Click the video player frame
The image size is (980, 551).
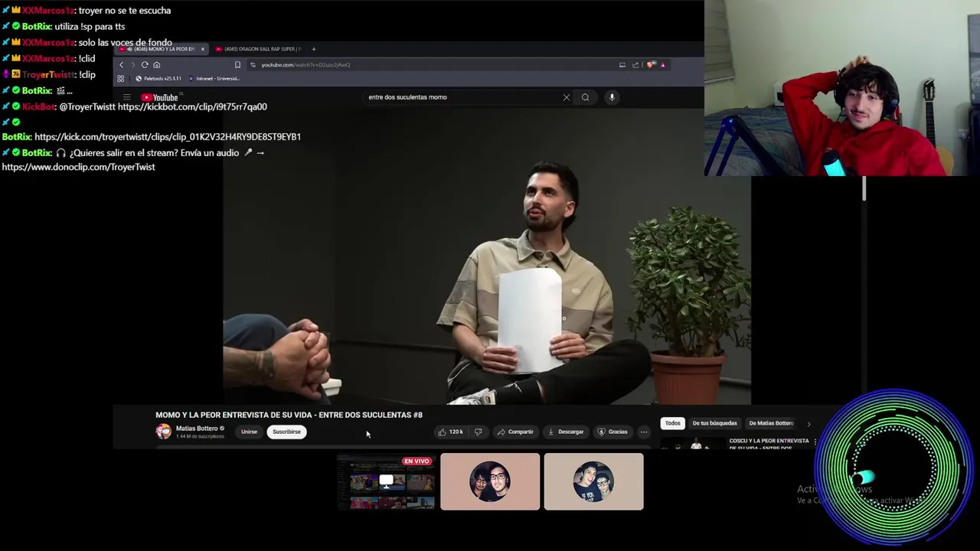click(x=487, y=256)
